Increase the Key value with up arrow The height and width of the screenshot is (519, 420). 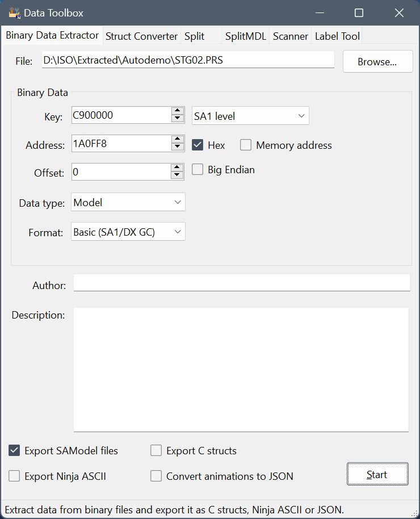point(178,111)
